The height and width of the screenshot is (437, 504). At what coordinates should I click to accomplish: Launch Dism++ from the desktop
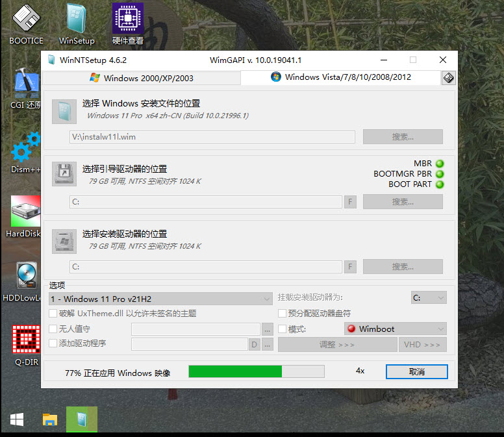[x=26, y=153]
